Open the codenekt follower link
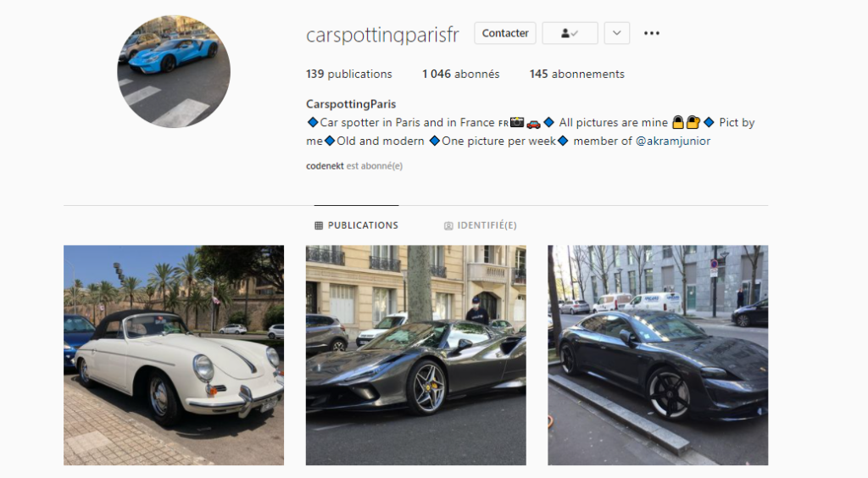Image resolution: width=868 pixels, height=478 pixels. [325, 166]
